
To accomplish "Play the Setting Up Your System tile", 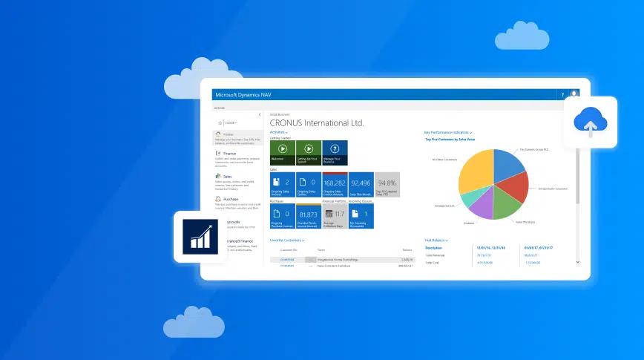I will [309, 152].
